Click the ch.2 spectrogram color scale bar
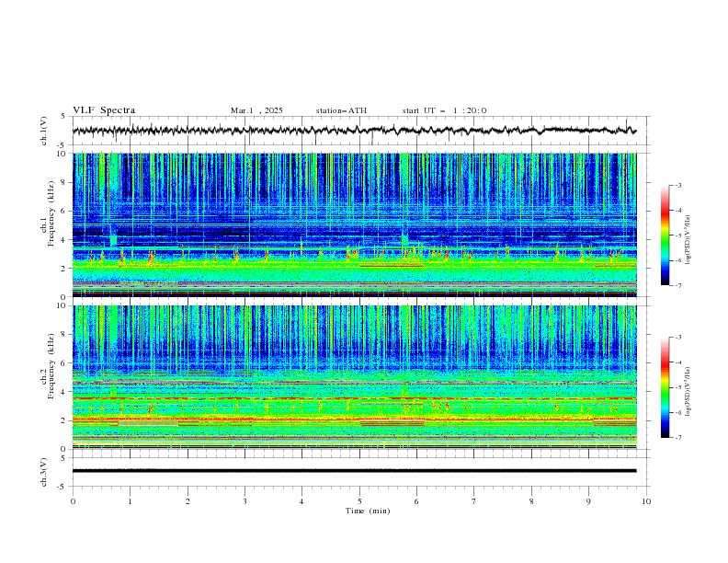This screenshot has width=728, height=563. pyautogui.click(x=665, y=387)
